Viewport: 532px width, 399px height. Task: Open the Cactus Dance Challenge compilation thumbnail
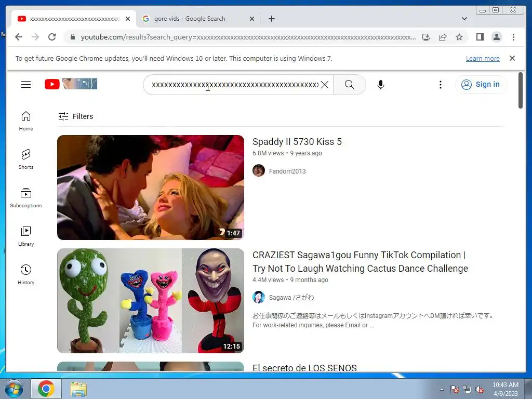pyautogui.click(x=151, y=301)
